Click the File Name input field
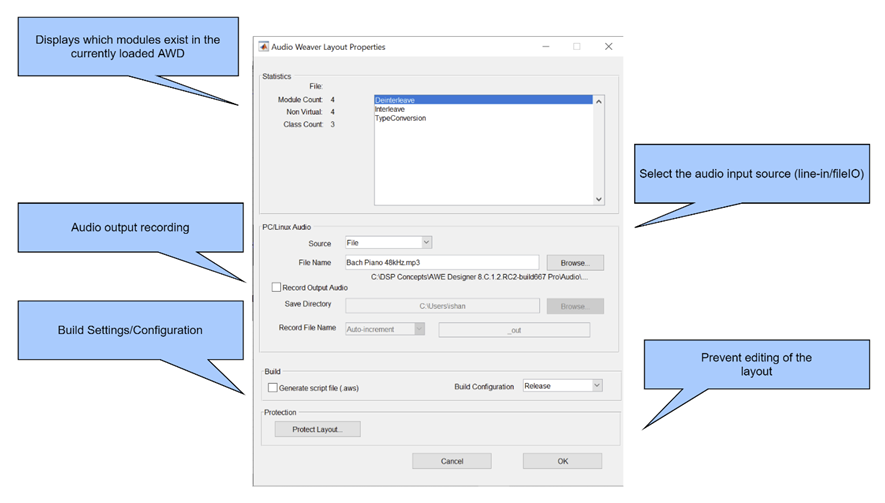 [x=441, y=263]
